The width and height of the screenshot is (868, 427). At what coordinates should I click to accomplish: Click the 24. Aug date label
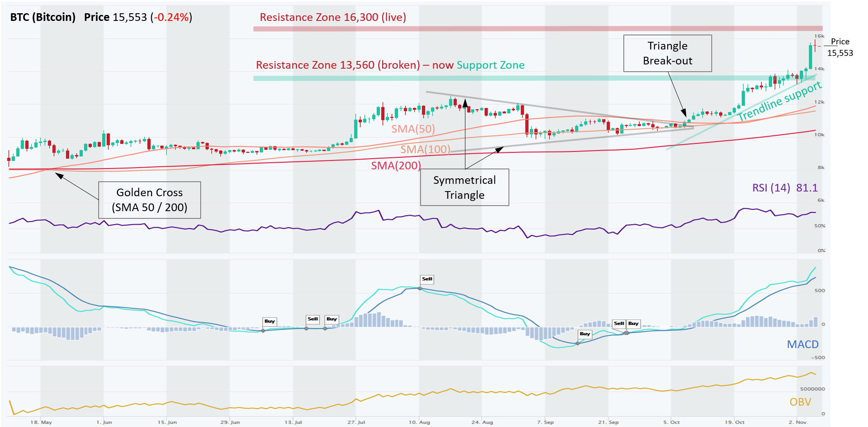pos(482,422)
